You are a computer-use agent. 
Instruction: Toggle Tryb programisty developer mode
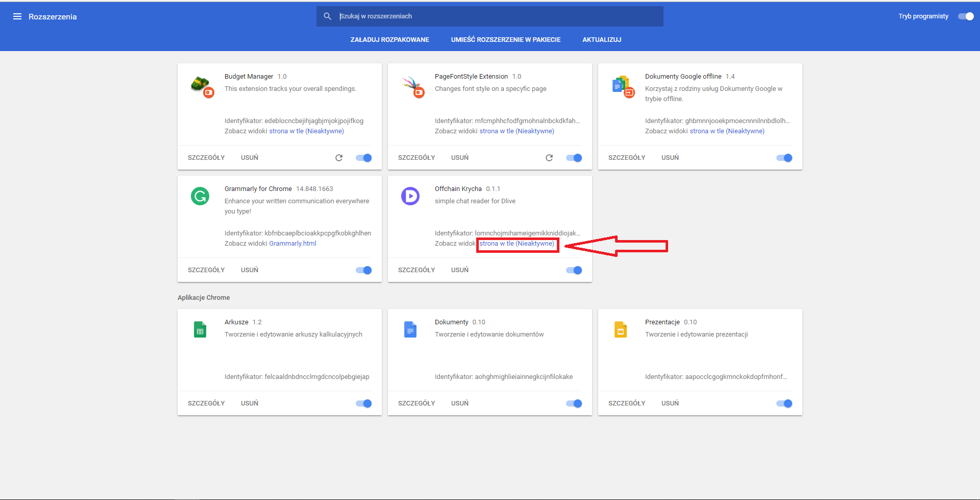[966, 16]
